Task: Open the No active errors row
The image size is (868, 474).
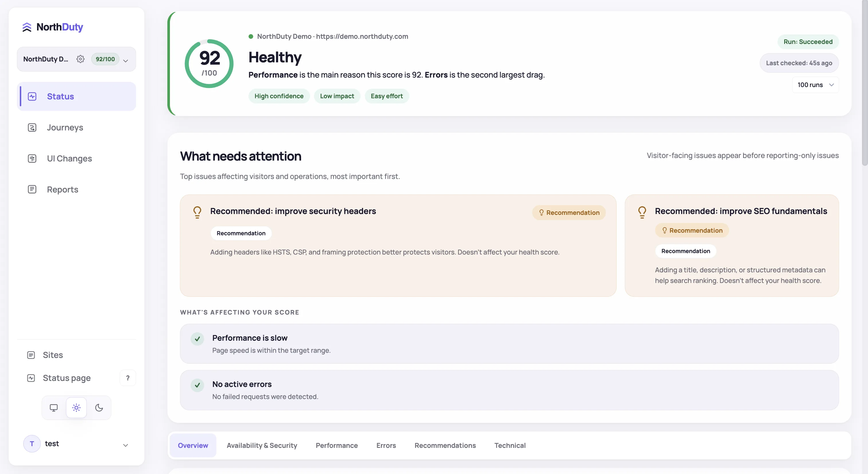Action: pos(509,390)
